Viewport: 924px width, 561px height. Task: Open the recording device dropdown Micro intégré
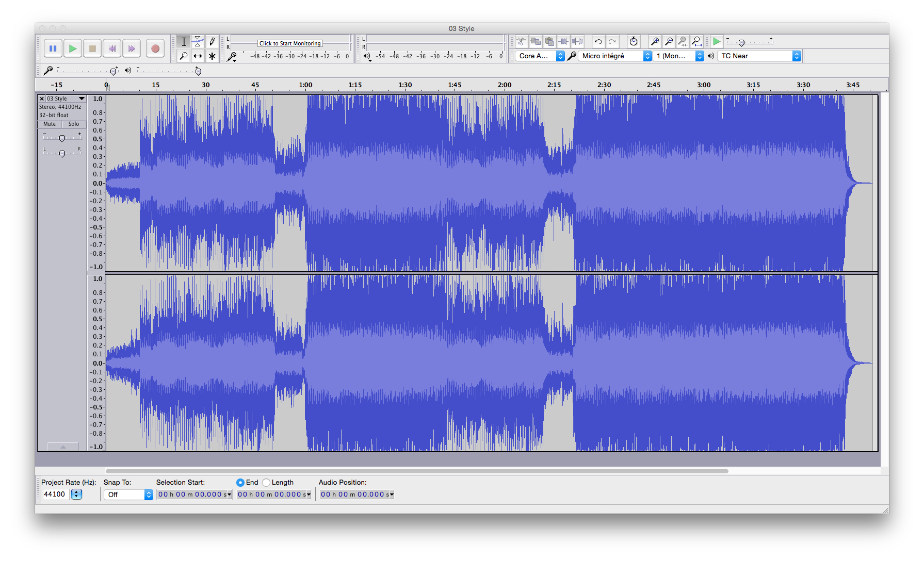coord(614,56)
